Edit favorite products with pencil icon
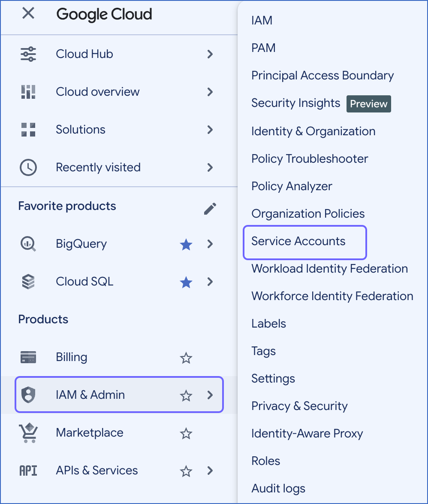The width and height of the screenshot is (428, 504). (x=210, y=209)
